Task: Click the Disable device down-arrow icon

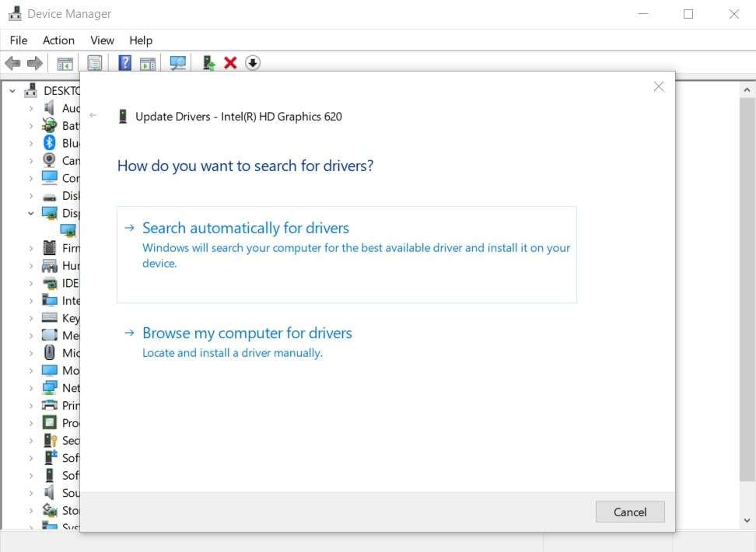Action: tap(253, 63)
